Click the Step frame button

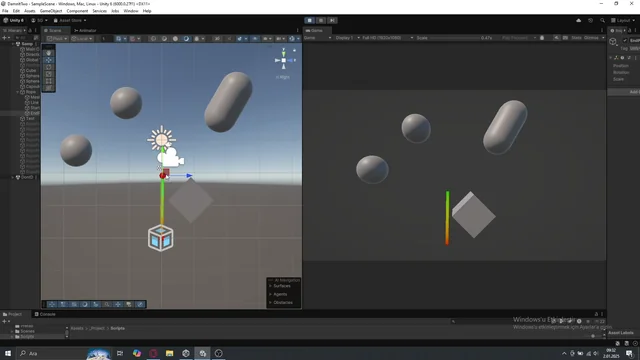332,20
